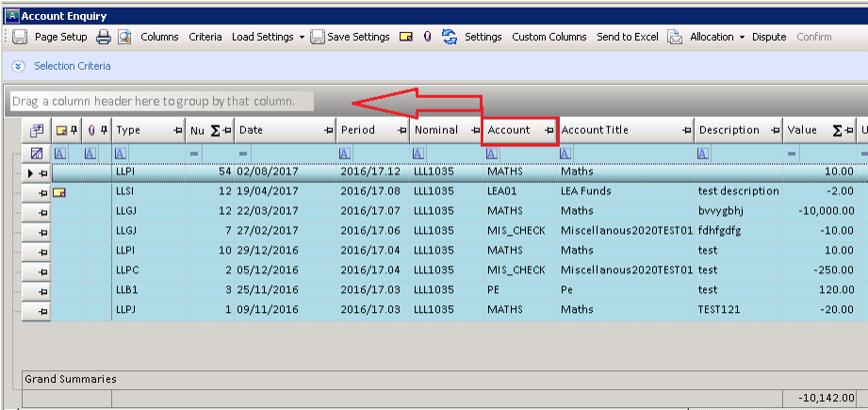Click the mail document icon beside Allocation
868x410 pixels.
pos(674,37)
